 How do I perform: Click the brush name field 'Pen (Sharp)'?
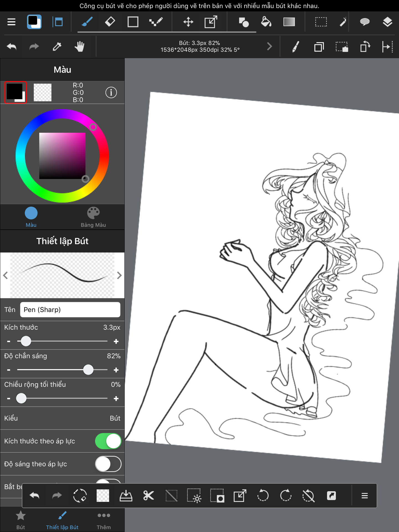tap(70, 310)
